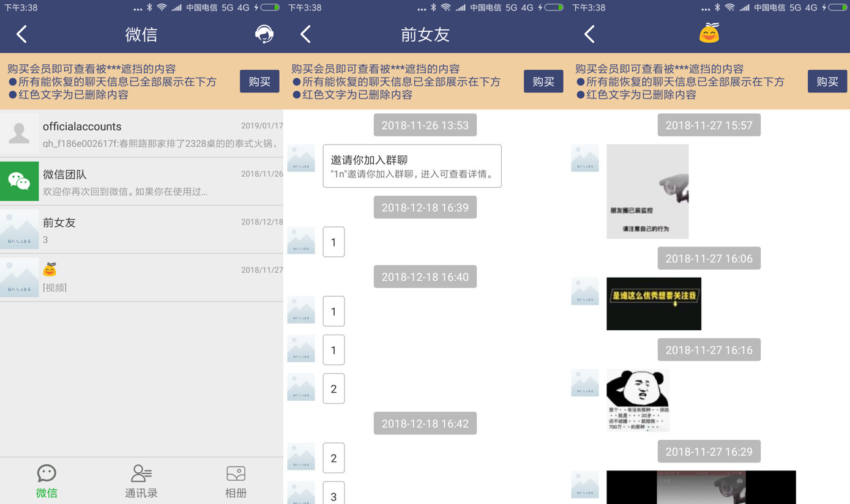Screen dimensions: 850x504
Task: Play the video message under 16:29
Action: pos(701,487)
